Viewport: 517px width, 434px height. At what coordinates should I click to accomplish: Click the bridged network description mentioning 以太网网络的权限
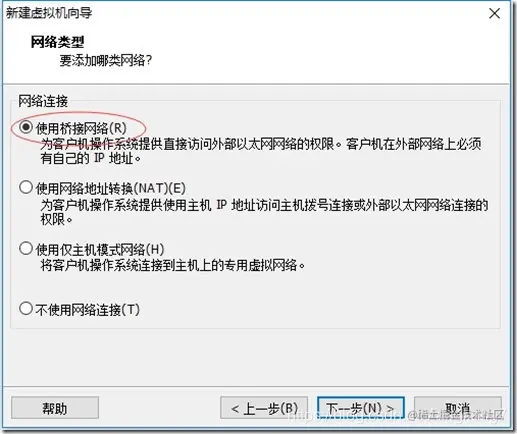click(x=261, y=151)
